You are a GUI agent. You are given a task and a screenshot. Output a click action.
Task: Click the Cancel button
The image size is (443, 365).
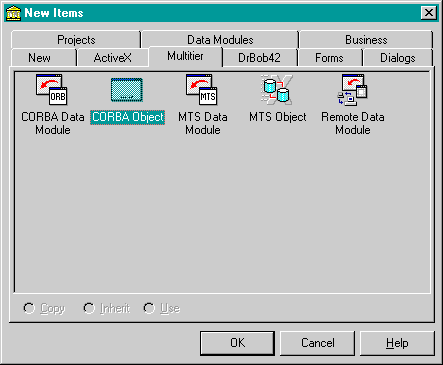317,343
